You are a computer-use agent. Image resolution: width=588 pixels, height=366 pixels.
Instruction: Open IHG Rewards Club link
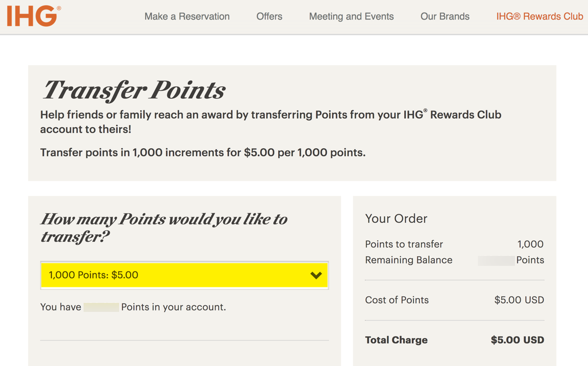tap(539, 17)
